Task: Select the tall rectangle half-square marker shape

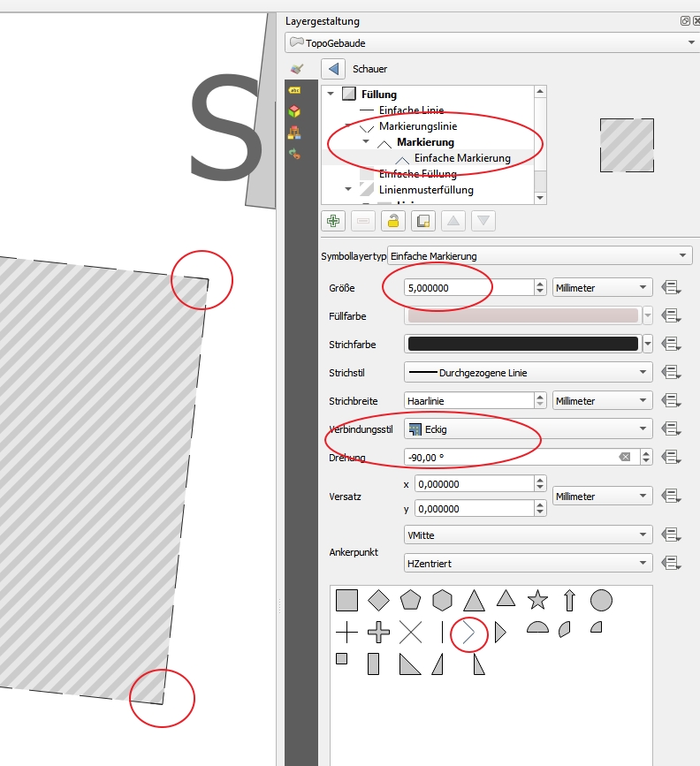Action: [x=373, y=664]
